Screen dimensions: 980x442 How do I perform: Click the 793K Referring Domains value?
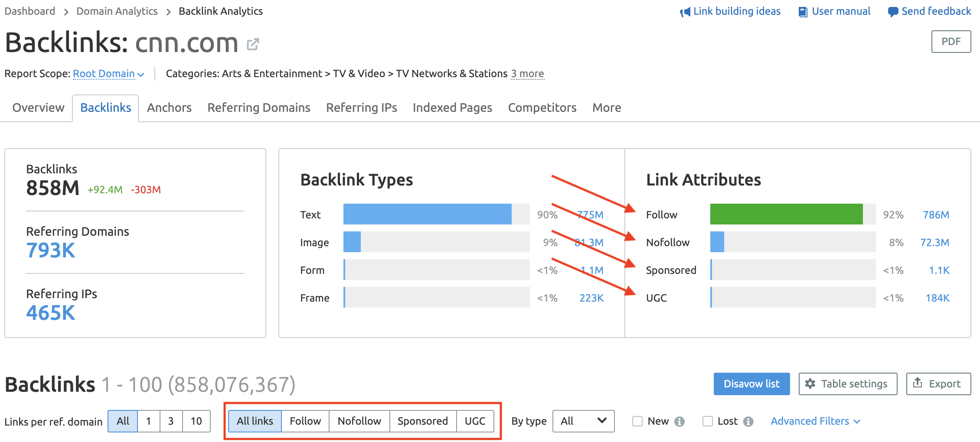pyautogui.click(x=51, y=250)
